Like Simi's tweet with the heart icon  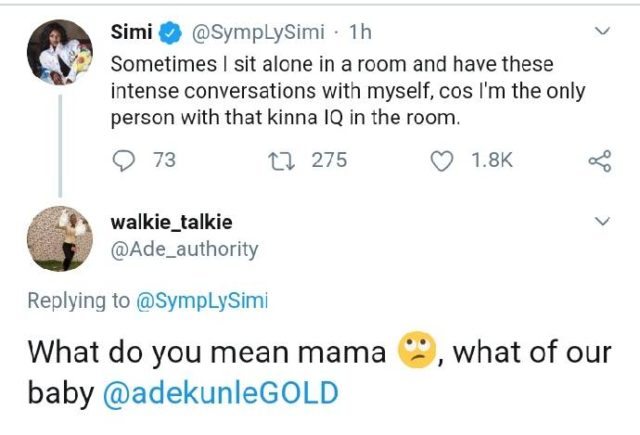click(442, 160)
